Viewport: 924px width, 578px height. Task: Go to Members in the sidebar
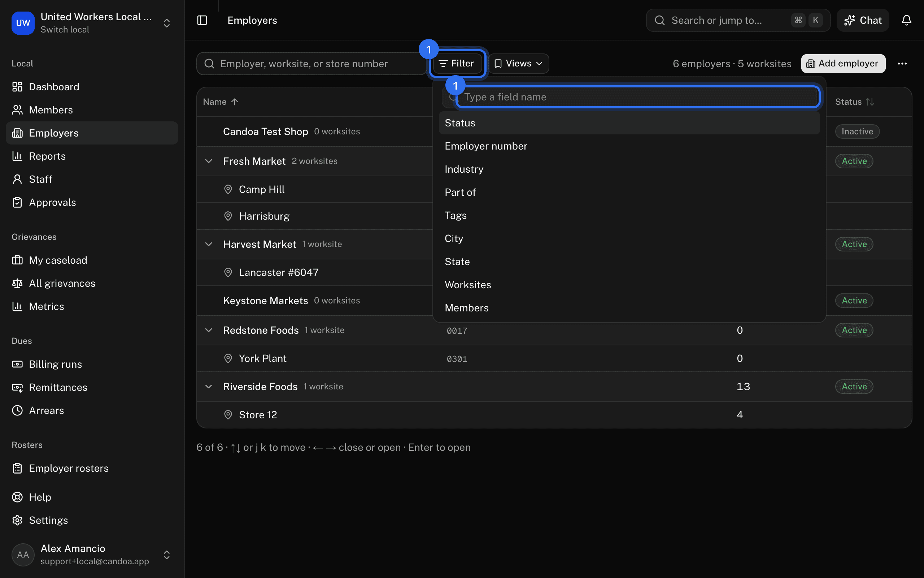tap(92, 110)
